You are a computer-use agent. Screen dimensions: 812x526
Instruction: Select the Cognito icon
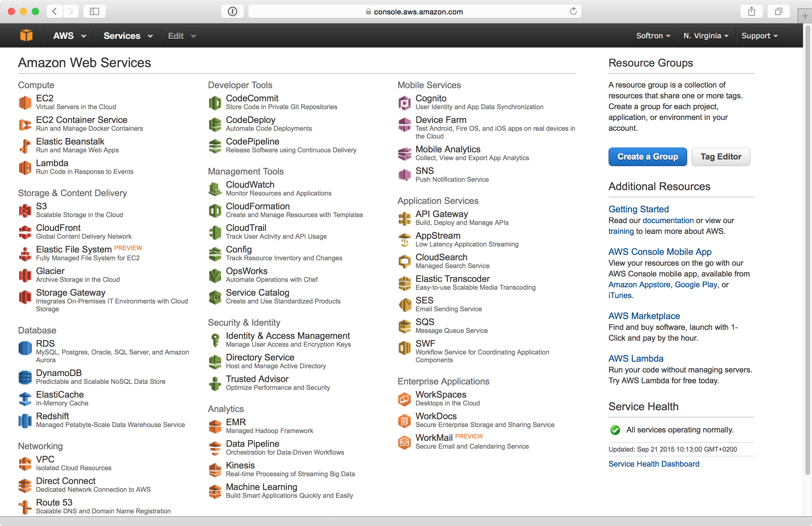pos(404,102)
